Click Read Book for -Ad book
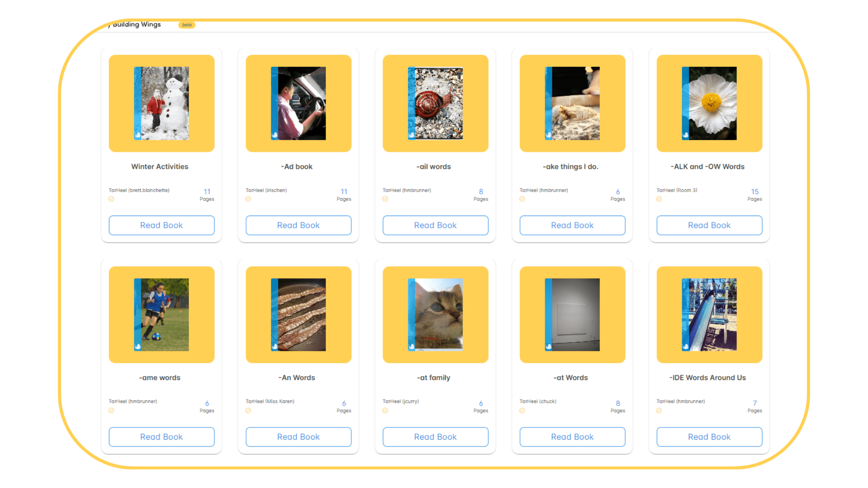Screen dimensions: 868x488 [x=298, y=225]
